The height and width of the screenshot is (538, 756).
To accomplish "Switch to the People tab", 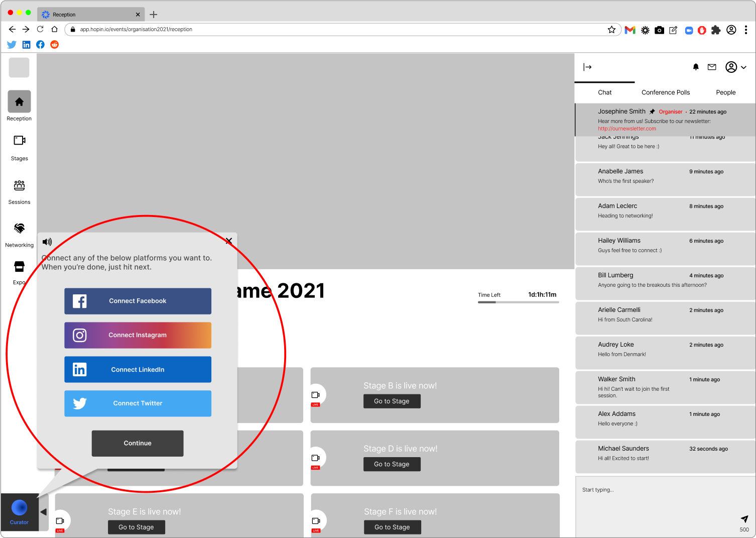I will point(726,92).
